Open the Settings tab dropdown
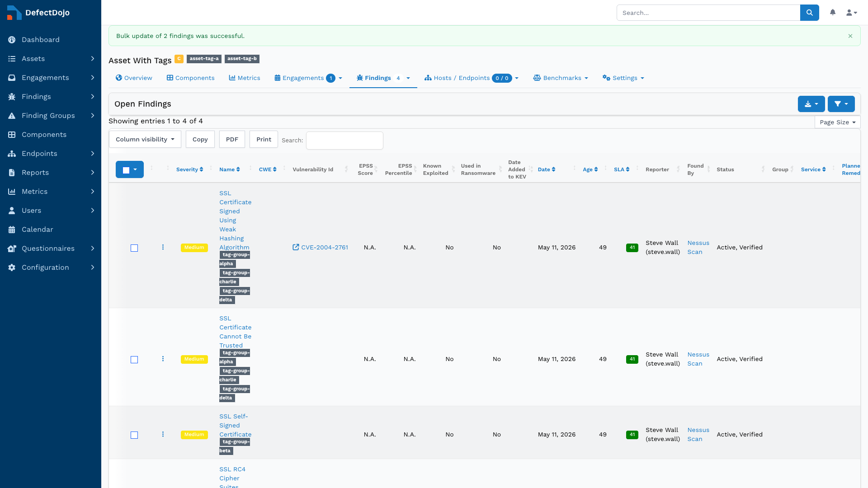868x488 pixels. coord(623,78)
